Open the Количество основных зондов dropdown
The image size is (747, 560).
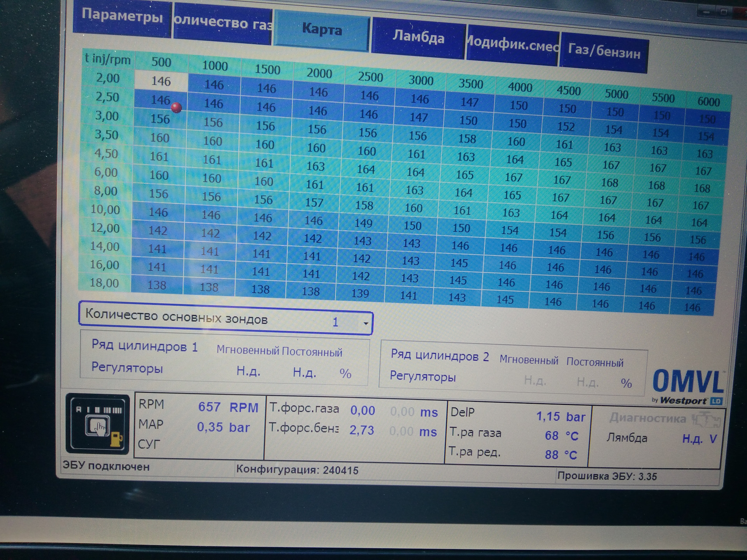pos(226,318)
